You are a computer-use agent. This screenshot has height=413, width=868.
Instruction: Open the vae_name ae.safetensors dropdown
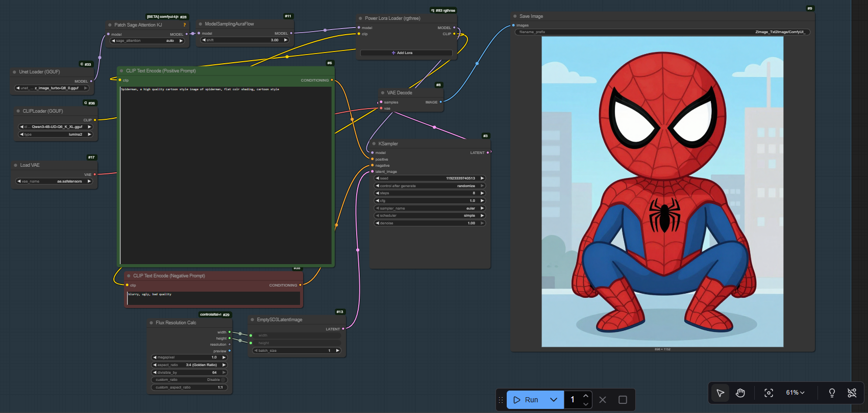(x=55, y=182)
